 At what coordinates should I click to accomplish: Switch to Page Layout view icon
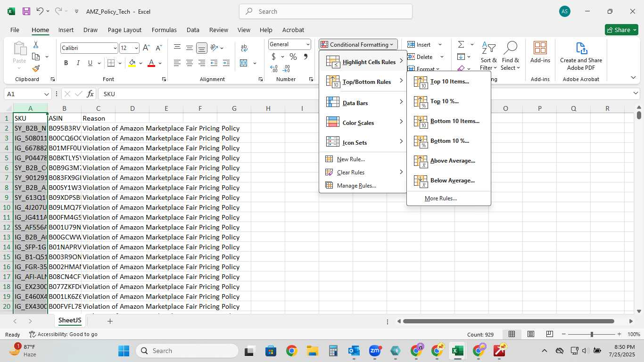531,334
